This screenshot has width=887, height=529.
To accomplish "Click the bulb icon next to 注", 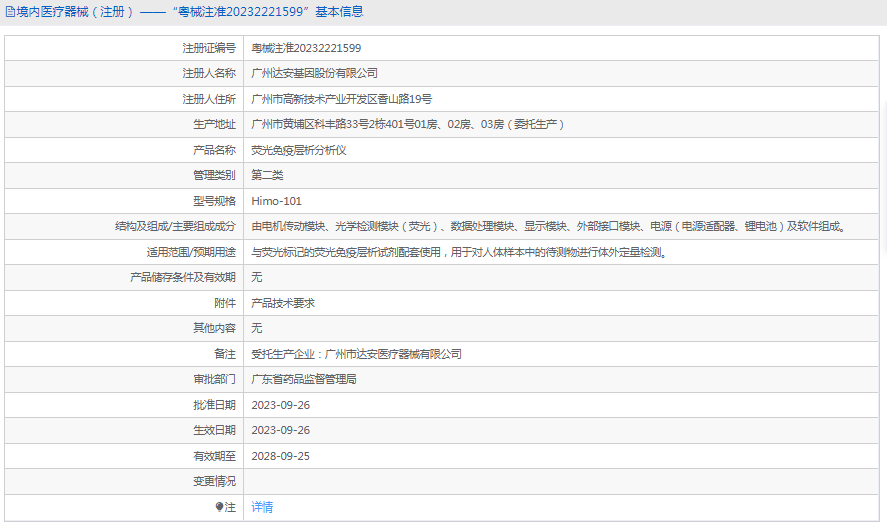I will coord(219,507).
